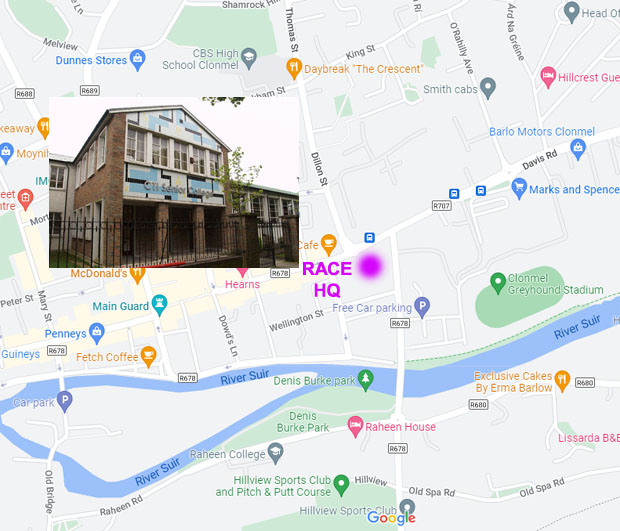Open the Main Guard landmark pin
The height and width of the screenshot is (531, 620).
tap(159, 305)
